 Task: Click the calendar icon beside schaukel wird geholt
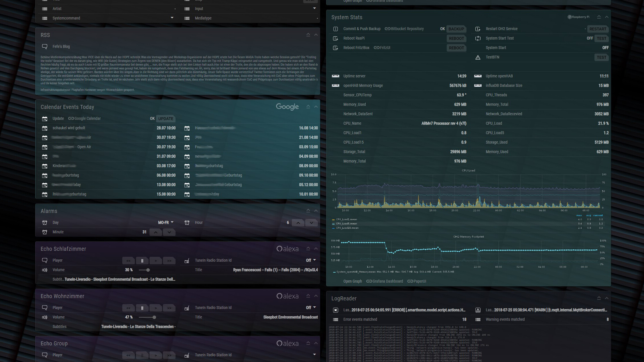45,128
